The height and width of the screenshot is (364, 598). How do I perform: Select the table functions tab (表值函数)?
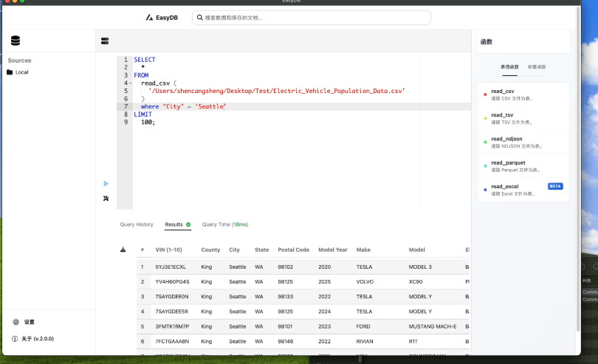point(510,67)
